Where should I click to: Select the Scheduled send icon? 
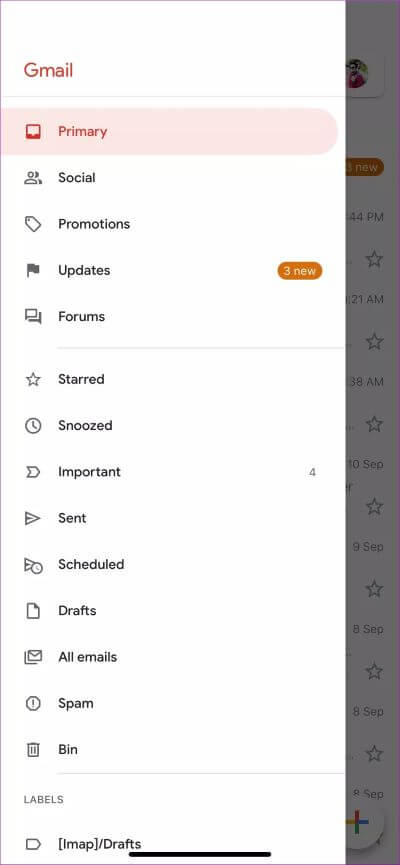click(33, 565)
